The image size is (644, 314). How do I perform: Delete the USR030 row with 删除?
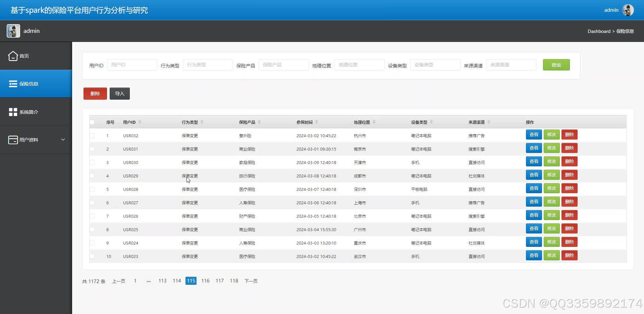point(569,161)
